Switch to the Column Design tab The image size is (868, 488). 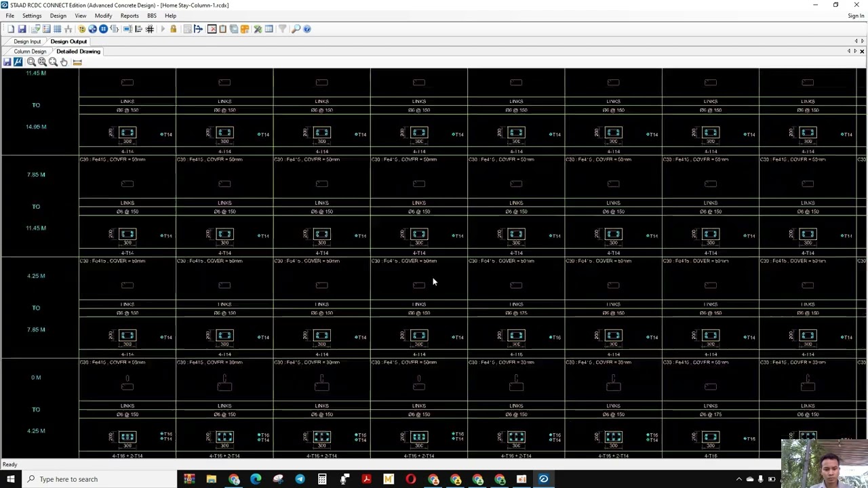(x=30, y=52)
